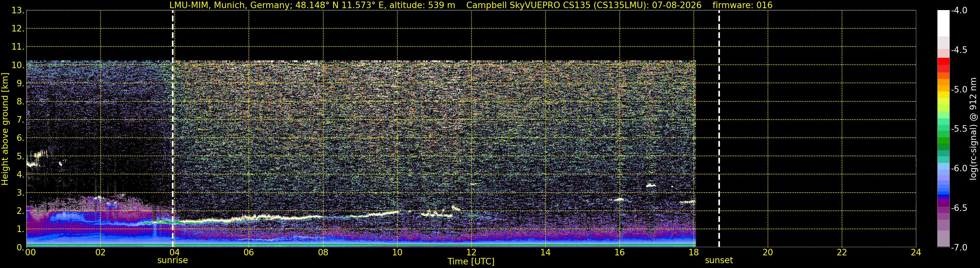Click the '13.' height axis tick label
The height and width of the screenshot is (268, 980).
pyautogui.click(x=18, y=11)
